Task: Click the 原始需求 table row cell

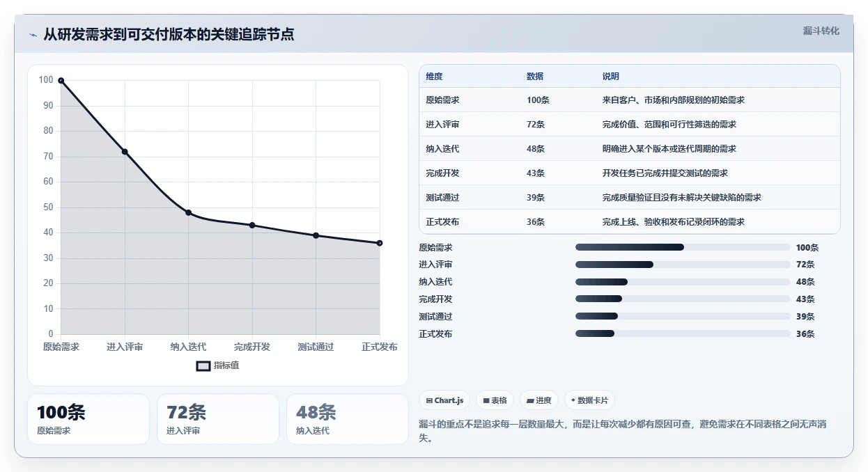Action: 442,100
